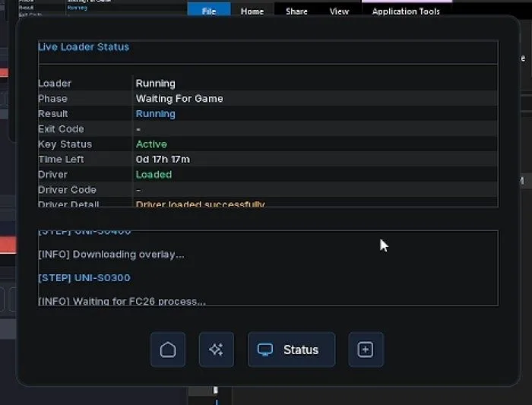Open the plus add button
The width and height of the screenshot is (532, 405).
point(366,350)
